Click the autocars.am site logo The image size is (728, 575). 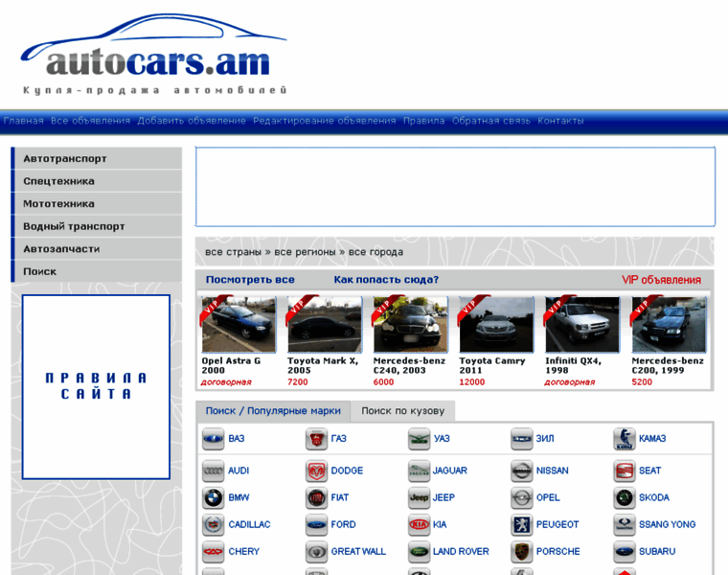[154, 54]
